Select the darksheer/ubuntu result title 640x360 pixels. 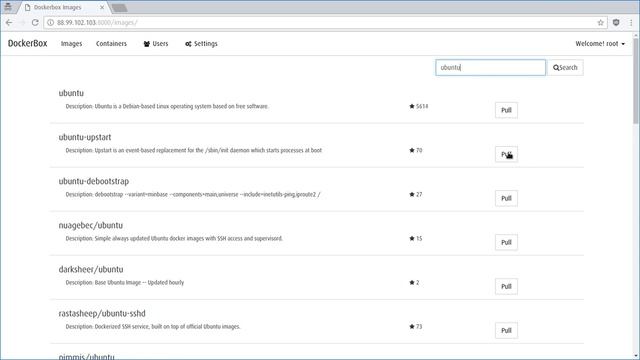91,269
